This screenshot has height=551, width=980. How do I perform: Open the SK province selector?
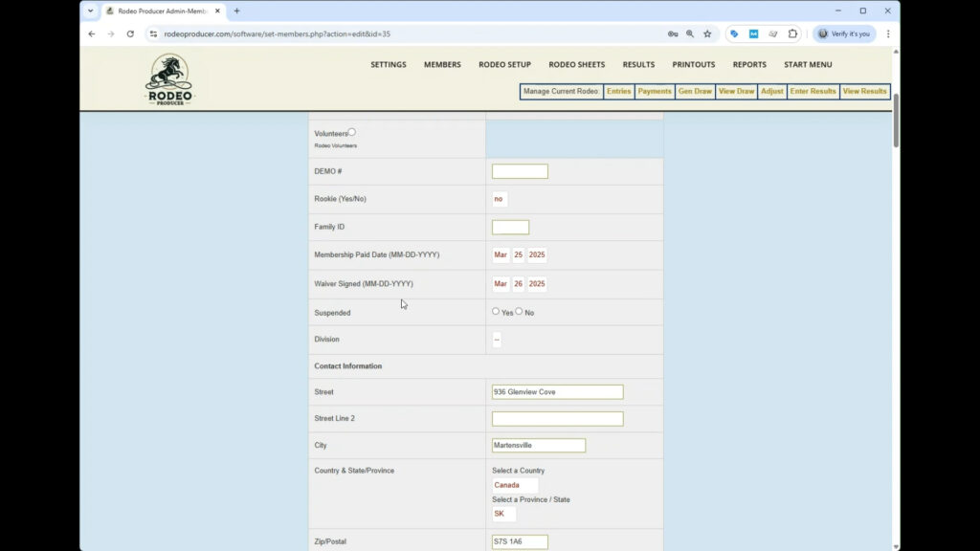click(503, 514)
